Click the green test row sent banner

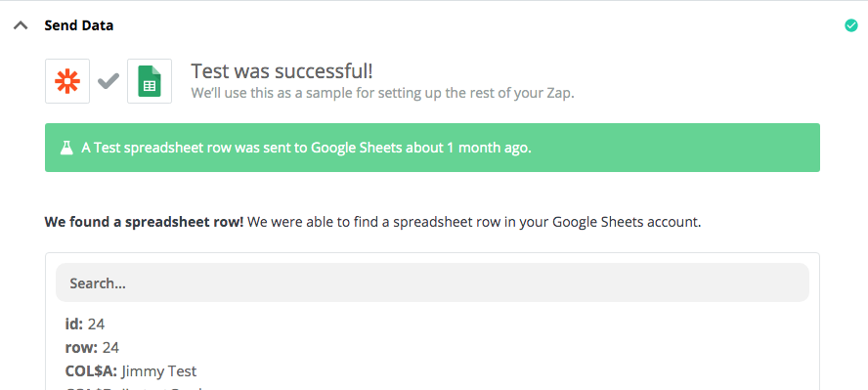432,148
